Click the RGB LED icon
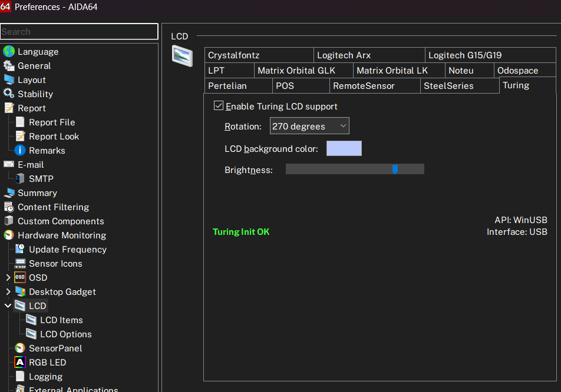This screenshot has width=561, height=392. point(20,363)
